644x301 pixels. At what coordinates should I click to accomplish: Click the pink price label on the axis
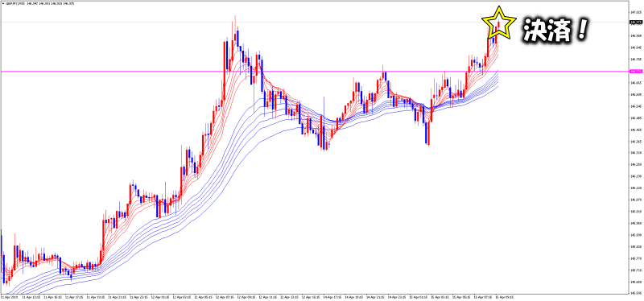pos(636,72)
